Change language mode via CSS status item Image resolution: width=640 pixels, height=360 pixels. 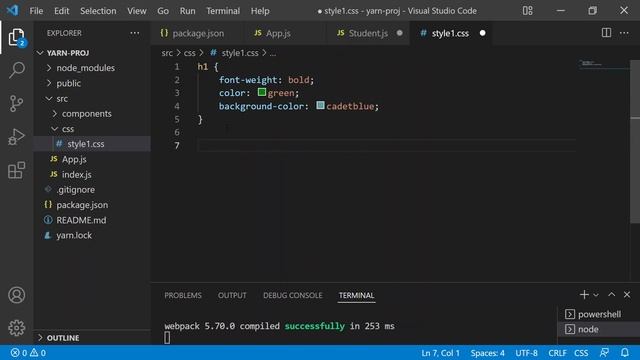coord(581,353)
